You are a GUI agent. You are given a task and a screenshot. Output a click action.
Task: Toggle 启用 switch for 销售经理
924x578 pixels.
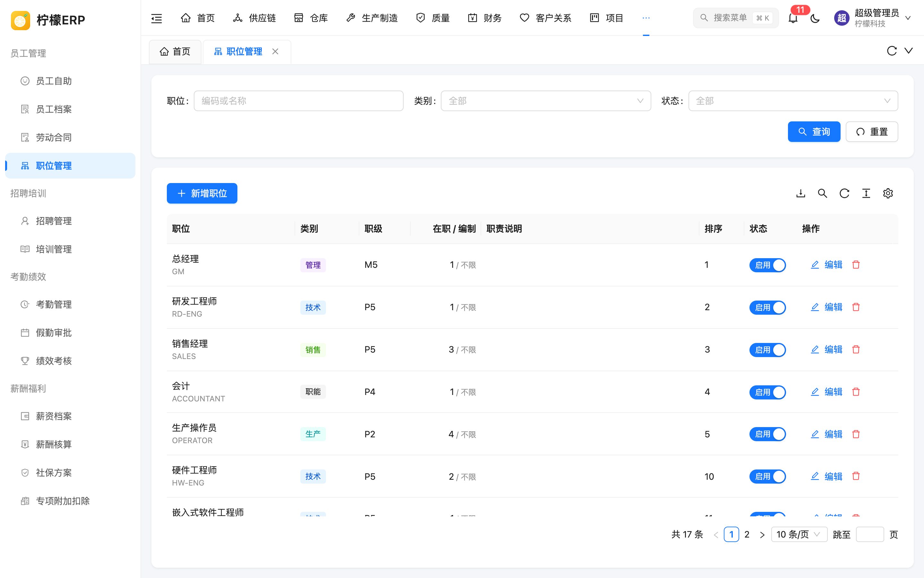pyautogui.click(x=767, y=350)
